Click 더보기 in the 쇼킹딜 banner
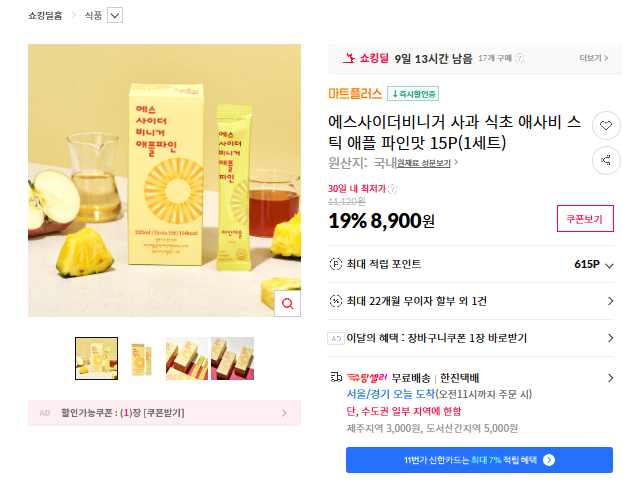 (594, 58)
